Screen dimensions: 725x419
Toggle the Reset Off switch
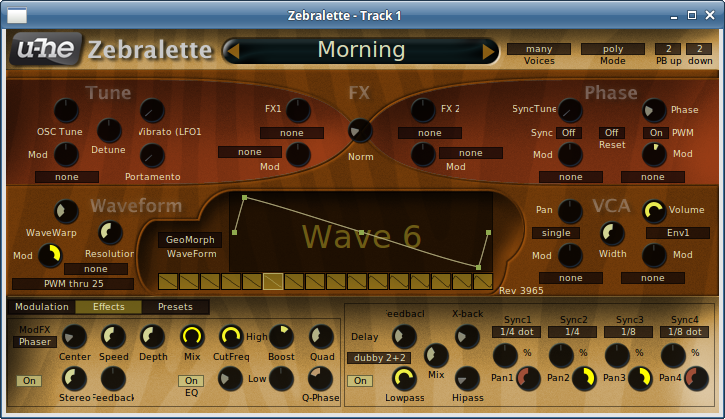(612, 133)
